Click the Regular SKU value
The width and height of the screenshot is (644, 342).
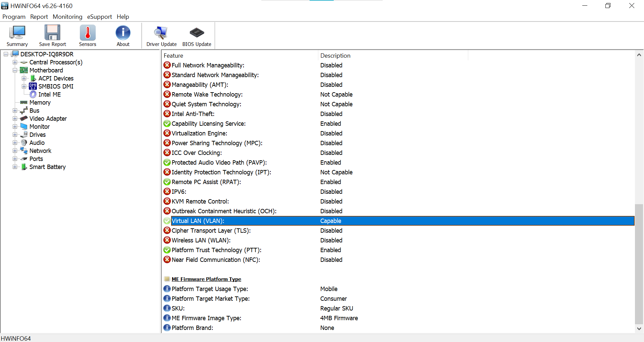pyautogui.click(x=336, y=308)
